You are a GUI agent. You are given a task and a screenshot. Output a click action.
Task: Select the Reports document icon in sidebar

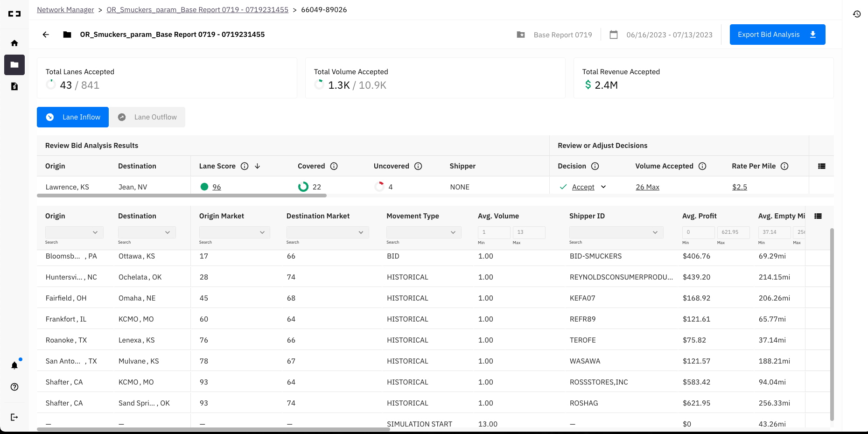pyautogui.click(x=14, y=86)
